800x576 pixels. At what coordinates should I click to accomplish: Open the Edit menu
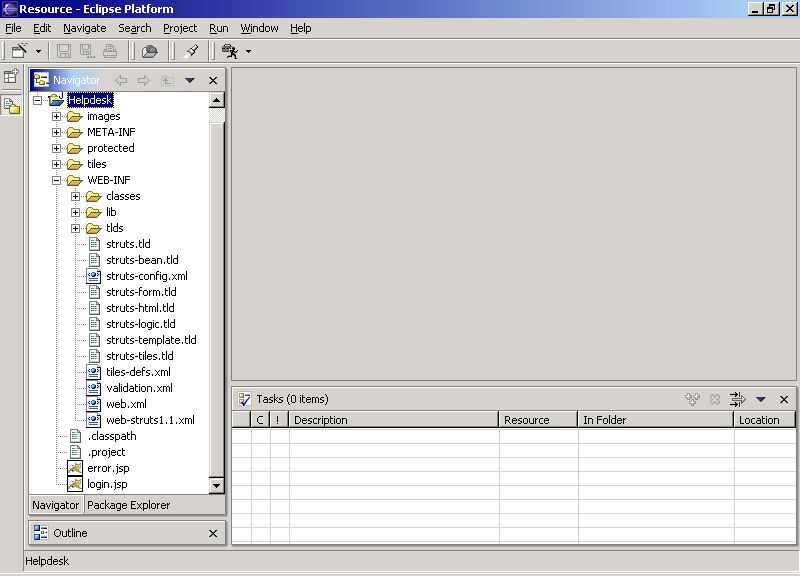coord(42,28)
